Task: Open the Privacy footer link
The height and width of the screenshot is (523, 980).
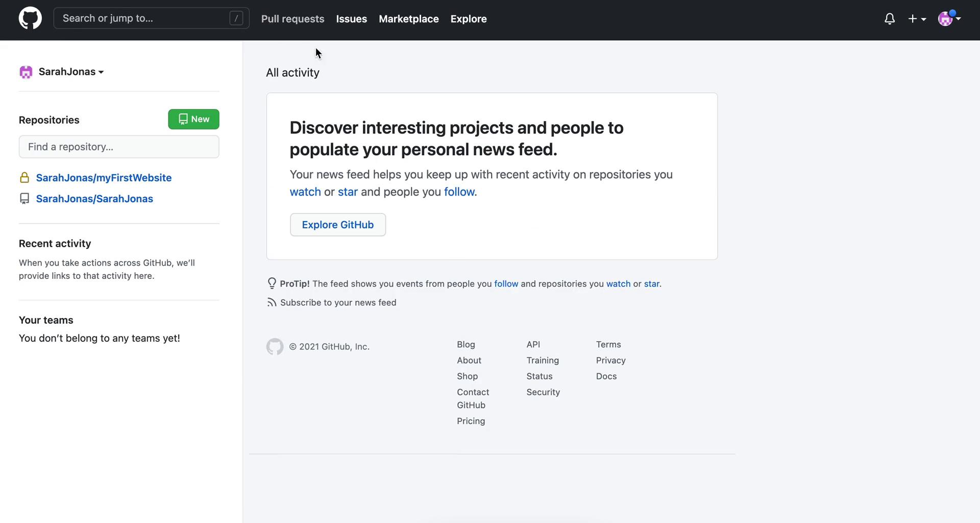Action: [x=611, y=361]
